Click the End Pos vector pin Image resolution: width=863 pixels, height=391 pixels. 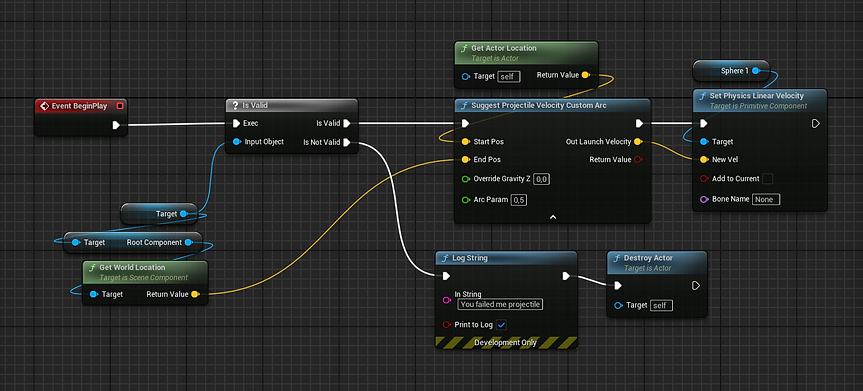[466, 160]
